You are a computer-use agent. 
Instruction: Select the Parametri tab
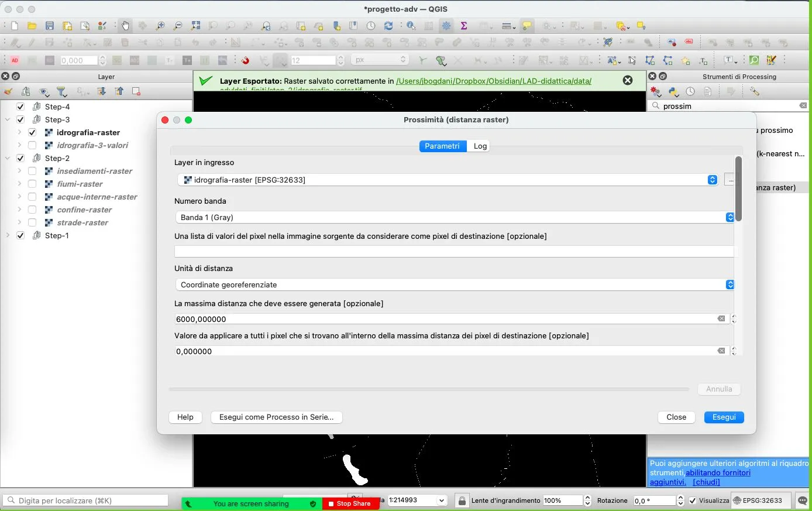tap(442, 146)
